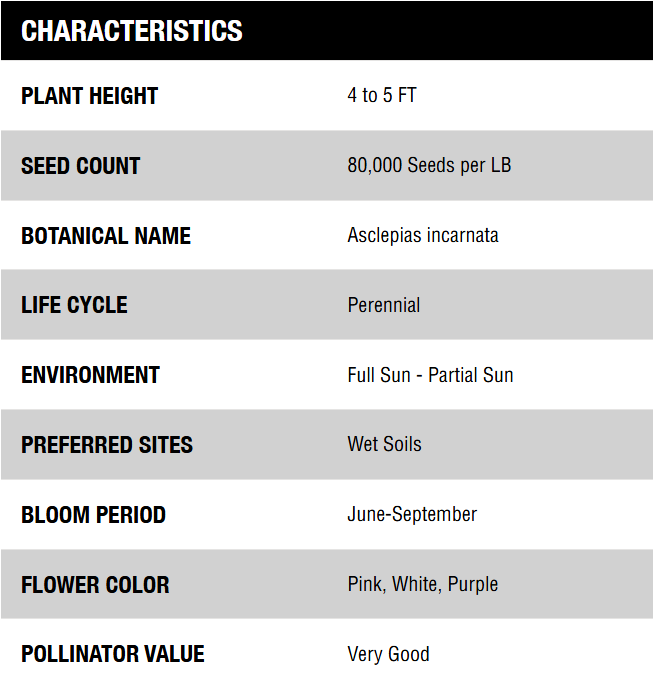Click the word 'Pink' in flower colors
Screen dimensions: 653x692
[x=365, y=584]
